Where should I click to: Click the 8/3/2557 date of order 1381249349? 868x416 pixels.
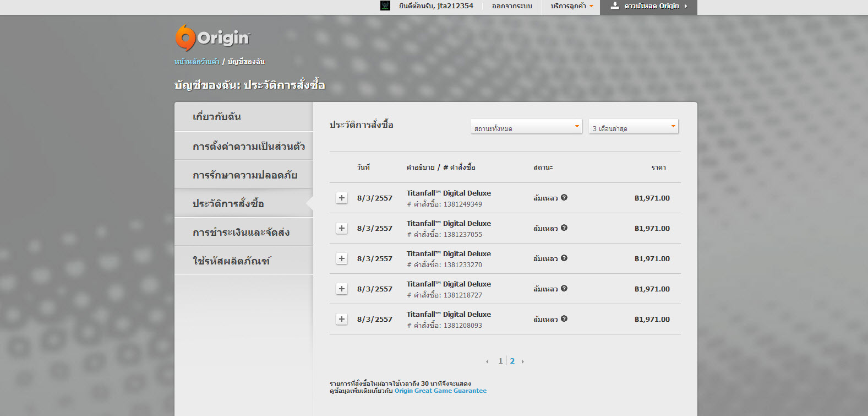click(375, 198)
